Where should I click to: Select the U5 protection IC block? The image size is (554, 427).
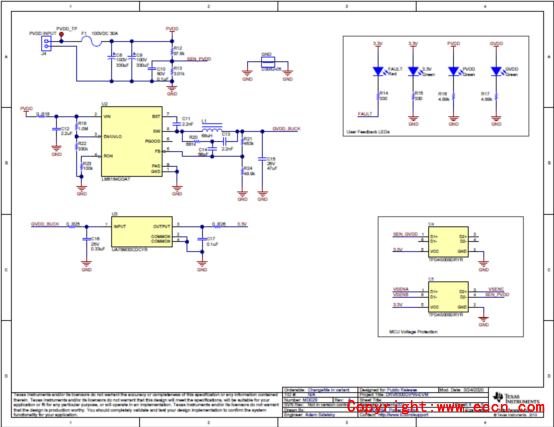click(x=448, y=297)
